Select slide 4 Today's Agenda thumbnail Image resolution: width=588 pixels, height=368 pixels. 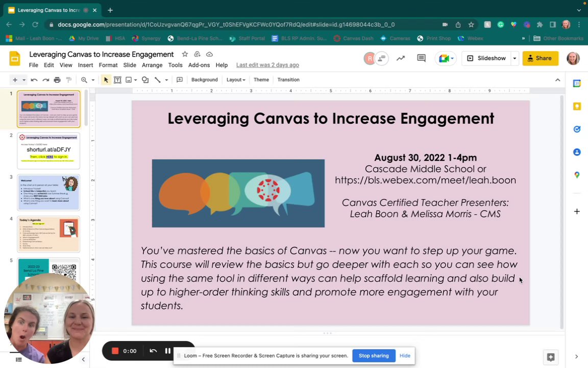[x=48, y=234]
